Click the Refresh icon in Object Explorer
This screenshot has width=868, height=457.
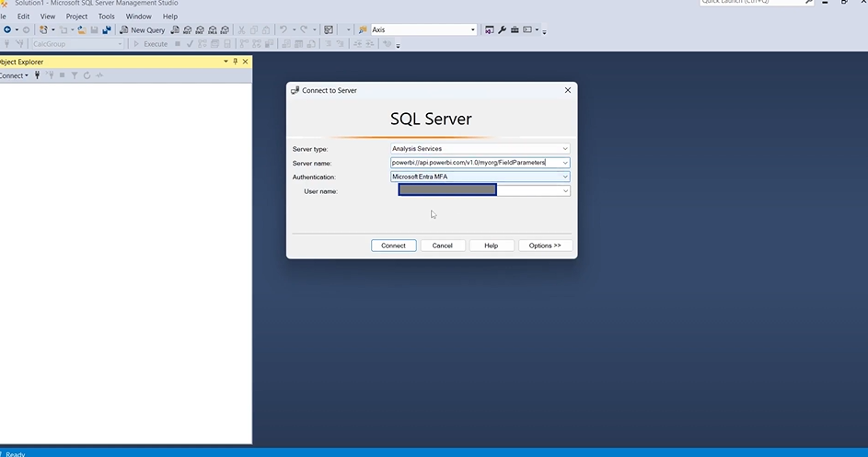[87, 75]
